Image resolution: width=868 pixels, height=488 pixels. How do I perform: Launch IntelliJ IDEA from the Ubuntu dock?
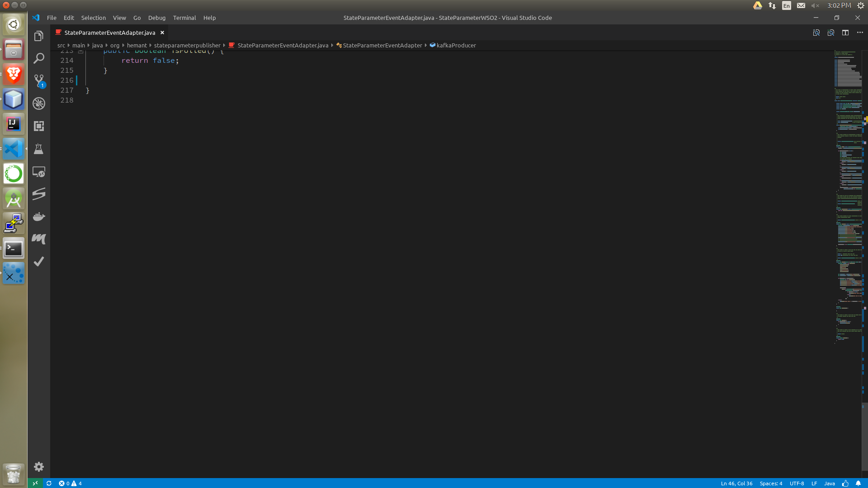click(13, 124)
